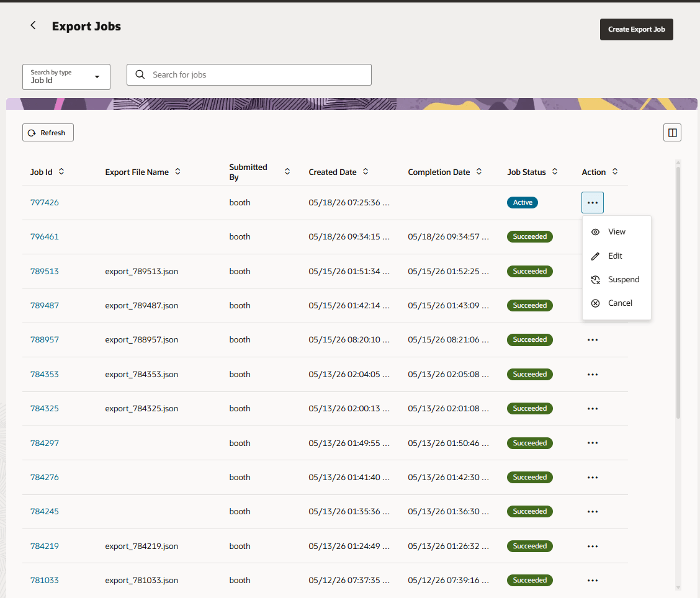Click the file name export_784219.json
Image resolution: width=700 pixels, height=598 pixels.
141,547
